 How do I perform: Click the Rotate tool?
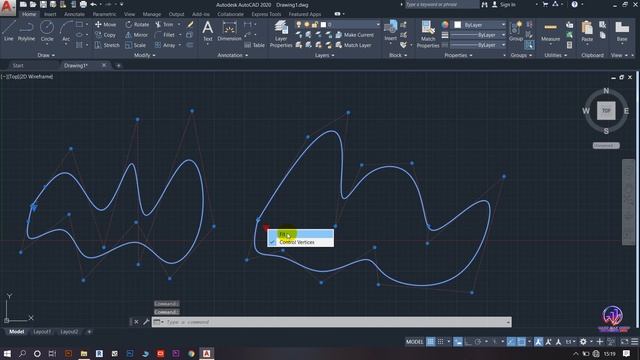point(137,24)
